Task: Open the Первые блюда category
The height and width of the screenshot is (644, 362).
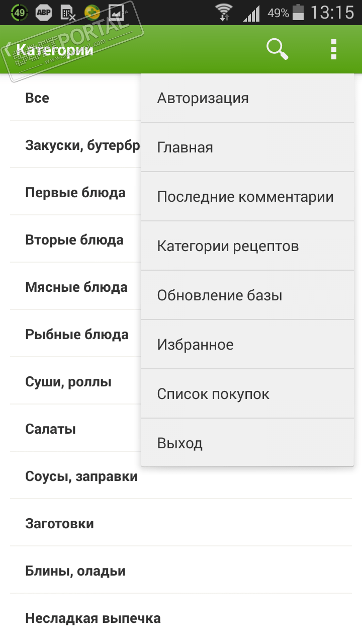Action: pyautogui.click(x=75, y=193)
